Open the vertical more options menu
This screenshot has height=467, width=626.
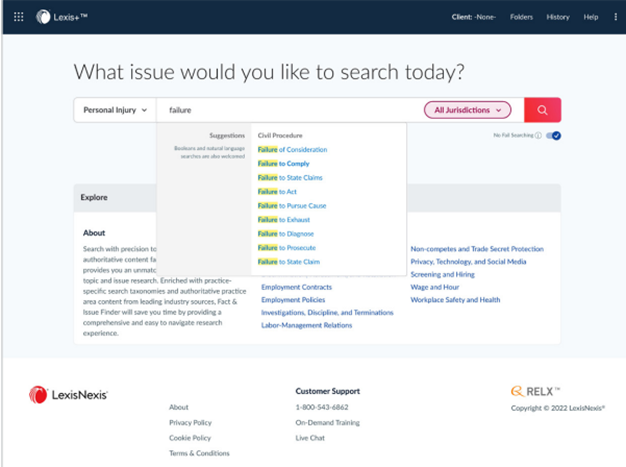615,17
